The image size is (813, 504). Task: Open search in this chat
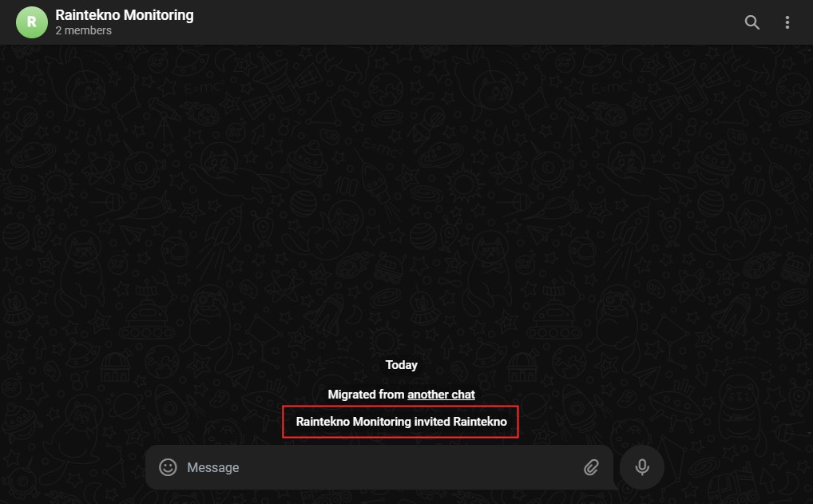click(752, 22)
